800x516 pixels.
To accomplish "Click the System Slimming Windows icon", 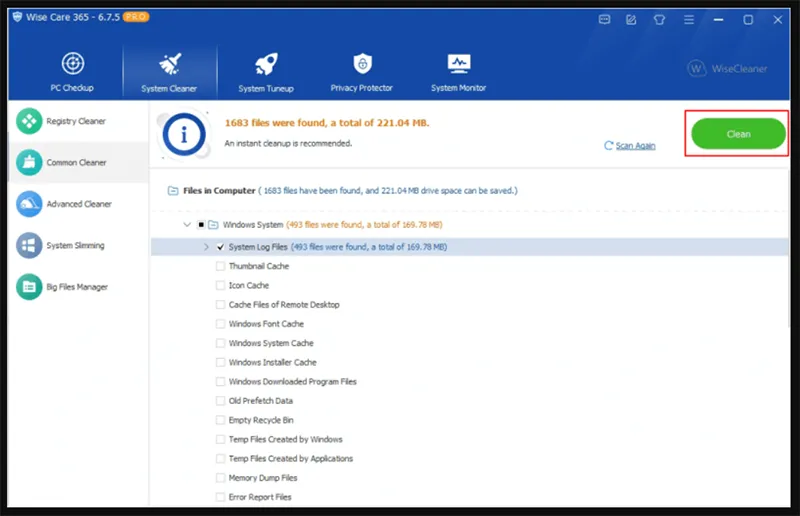I will [29, 245].
